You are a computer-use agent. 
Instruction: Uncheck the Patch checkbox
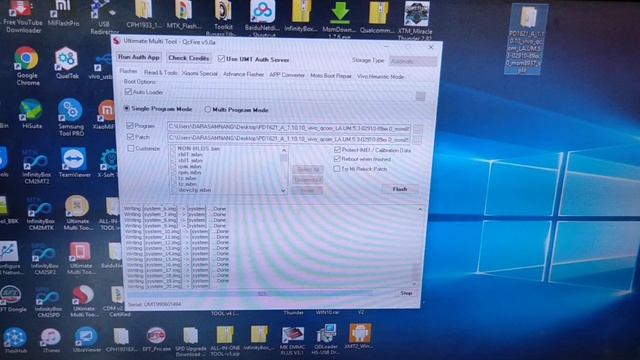[130, 136]
